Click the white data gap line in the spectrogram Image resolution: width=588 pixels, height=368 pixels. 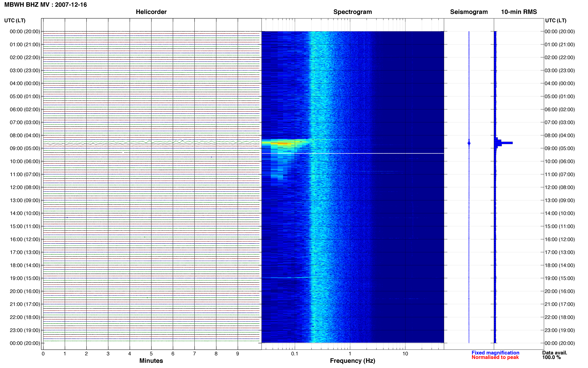352,153
